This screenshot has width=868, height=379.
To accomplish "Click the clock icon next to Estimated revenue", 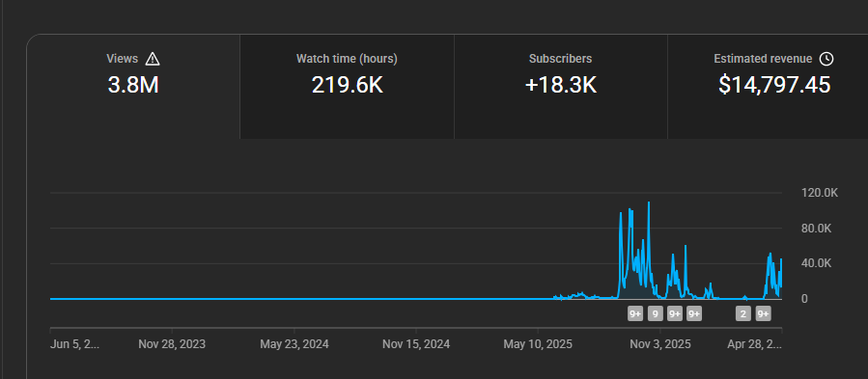I will 826,59.
